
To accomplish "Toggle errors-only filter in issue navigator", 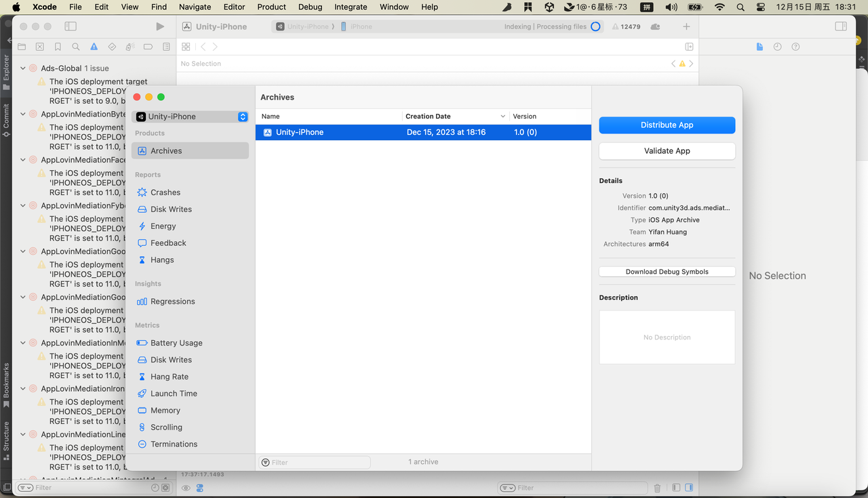I will (x=165, y=488).
